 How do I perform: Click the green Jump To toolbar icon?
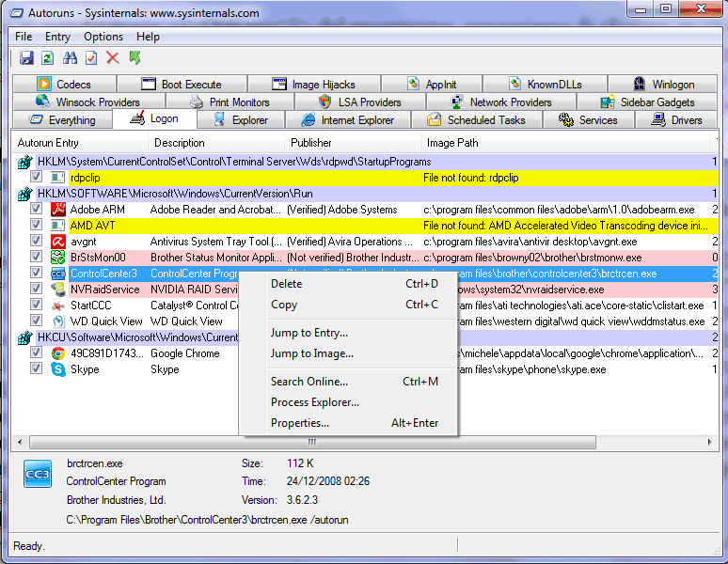[135, 58]
